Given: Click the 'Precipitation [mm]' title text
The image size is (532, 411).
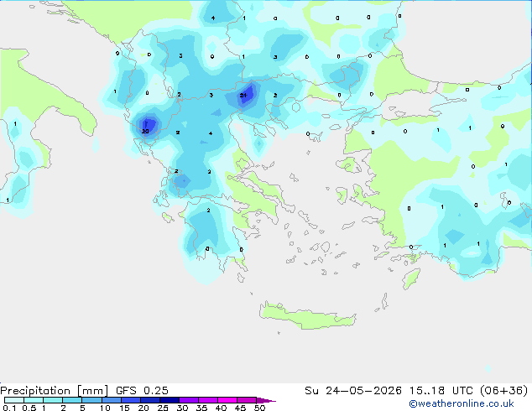Looking at the screenshot, I should [55, 391].
